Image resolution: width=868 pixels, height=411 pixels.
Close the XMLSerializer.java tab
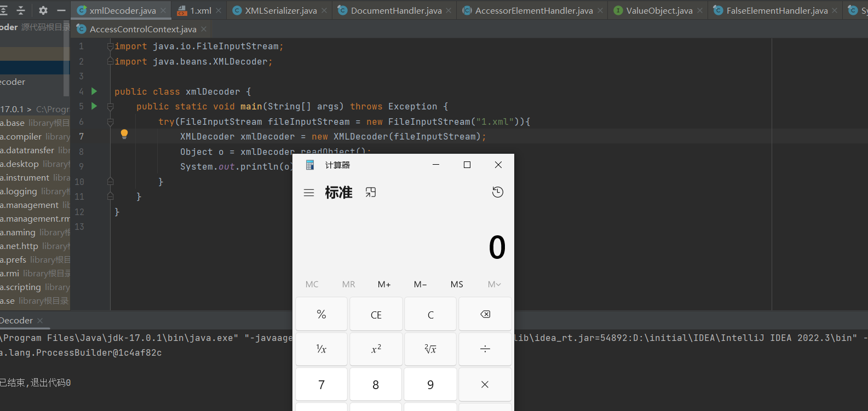324,10
